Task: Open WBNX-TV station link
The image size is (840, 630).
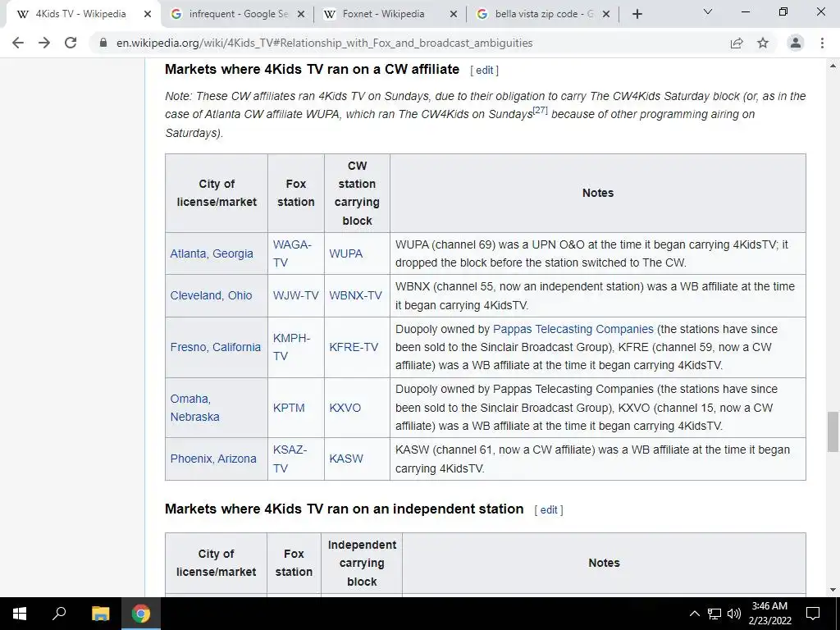Action: pyautogui.click(x=355, y=295)
